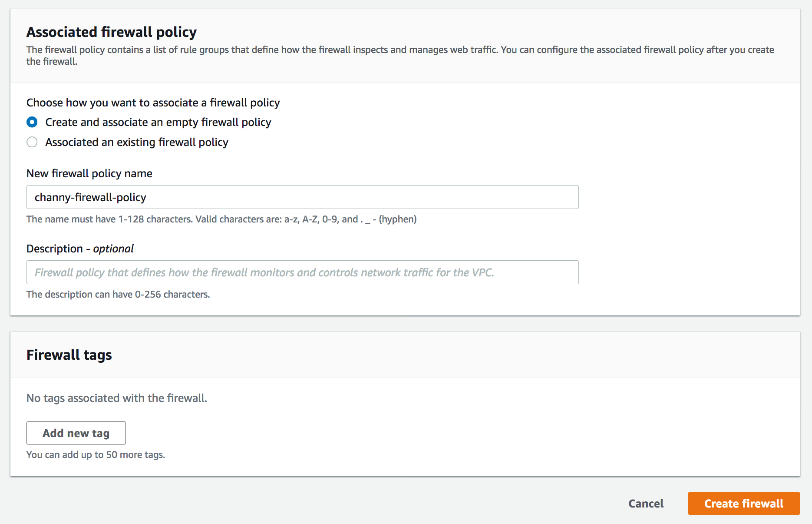The image size is (812, 524).
Task: Click the 'Choose how you want to associate' prompt
Action: point(153,103)
